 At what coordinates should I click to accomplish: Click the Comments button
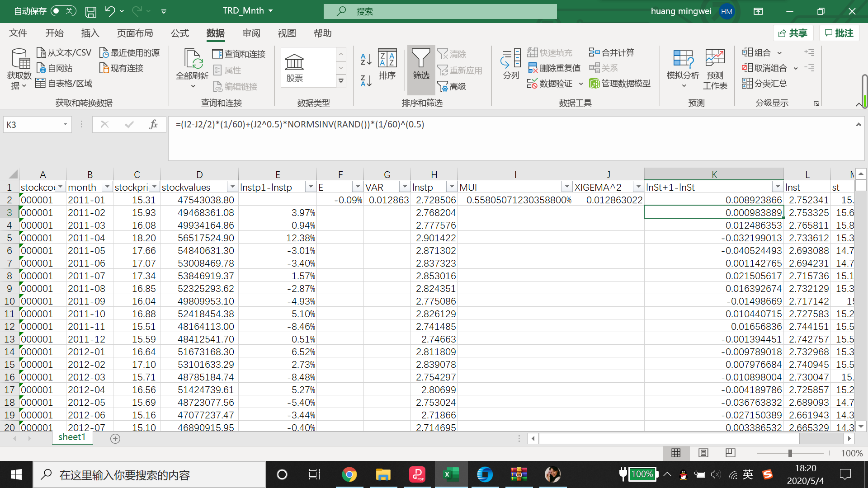pos(839,33)
